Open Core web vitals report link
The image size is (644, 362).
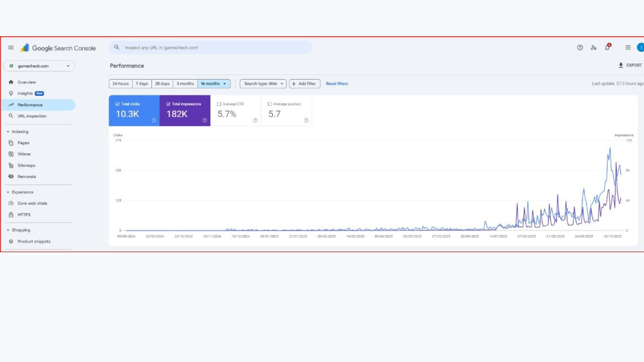(32, 203)
